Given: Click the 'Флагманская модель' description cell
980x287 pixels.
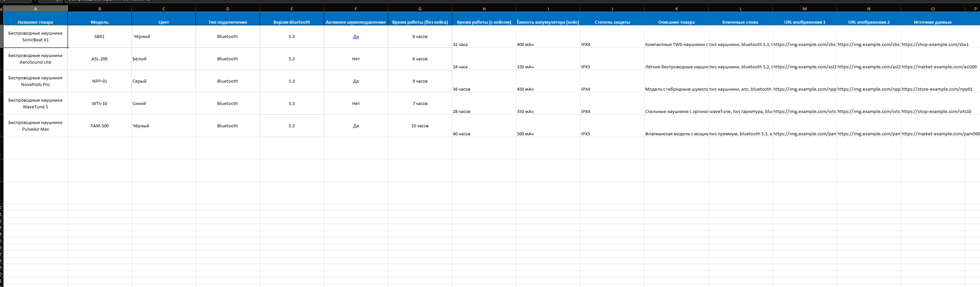Looking at the screenshot, I should [676, 130].
